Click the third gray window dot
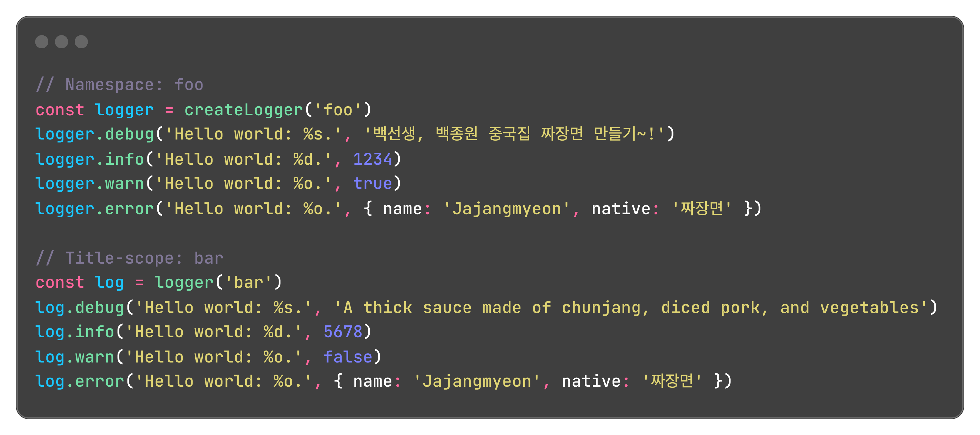The height and width of the screenshot is (435, 980). tap(81, 41)
